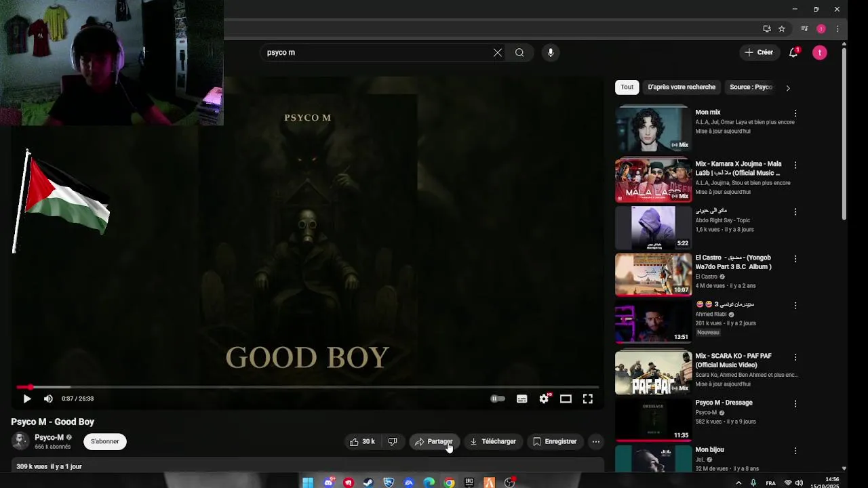Viewport: 868px width, 488px height.
Task: Open the Windows Start menu
Action: point(308,483)
